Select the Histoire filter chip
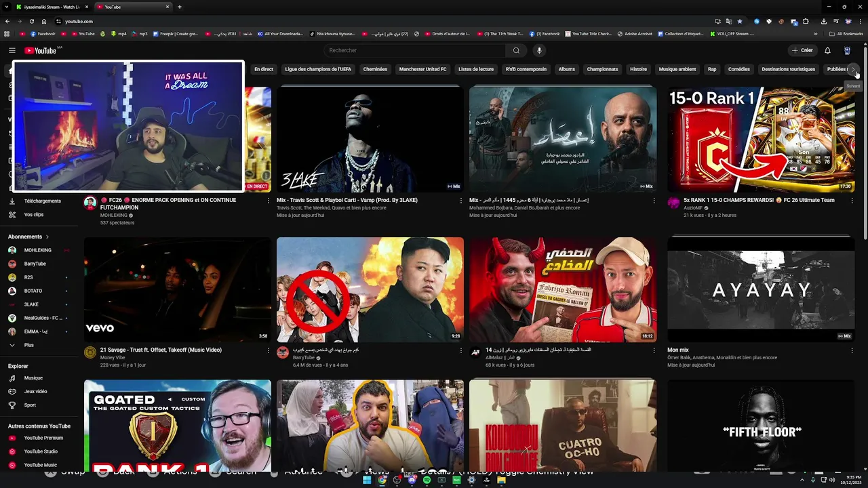 point(638,69)
